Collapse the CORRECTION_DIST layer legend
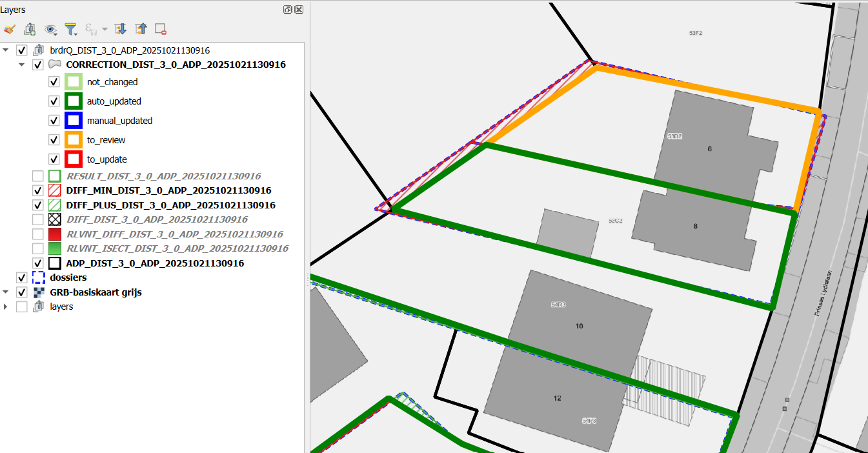This screenshot has width=868, height=453. pos(22,65)
